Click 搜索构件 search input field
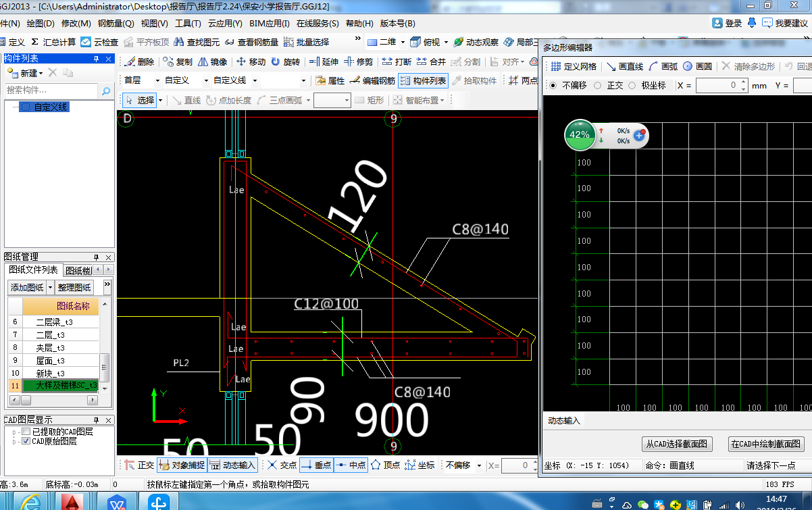Image resolution: width=812 pixels, height=510 pixels. [51, 91]
